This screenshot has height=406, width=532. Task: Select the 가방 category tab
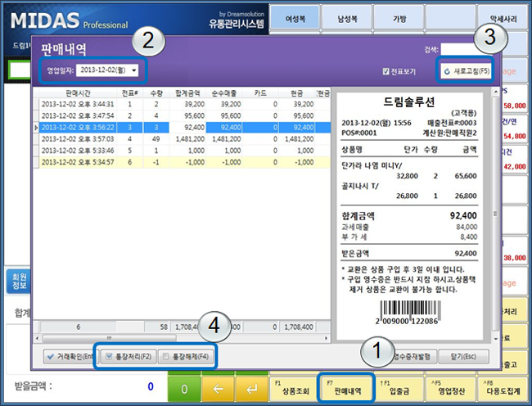(x=399, y=19)
